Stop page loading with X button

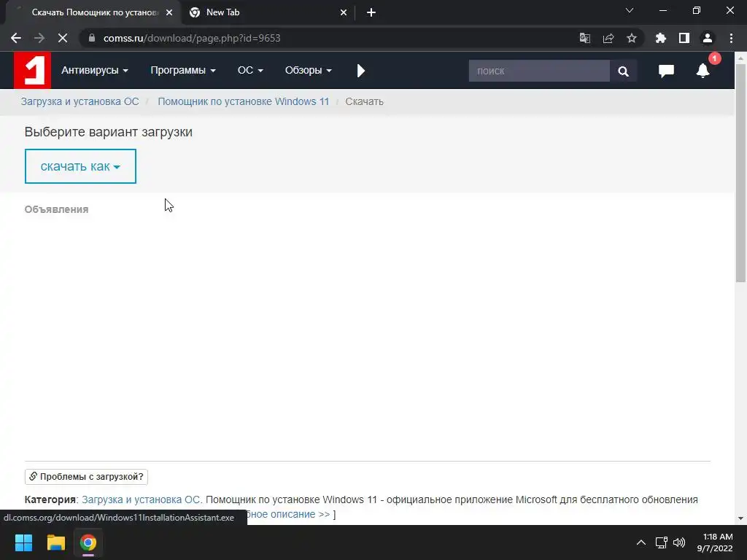tap(63, 38)
